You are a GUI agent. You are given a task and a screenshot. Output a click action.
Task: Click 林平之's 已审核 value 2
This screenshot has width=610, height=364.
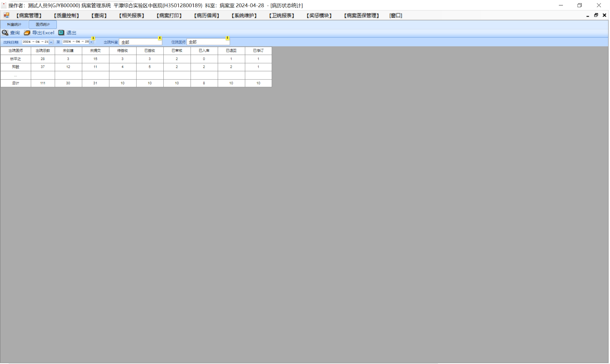point(177,59)
